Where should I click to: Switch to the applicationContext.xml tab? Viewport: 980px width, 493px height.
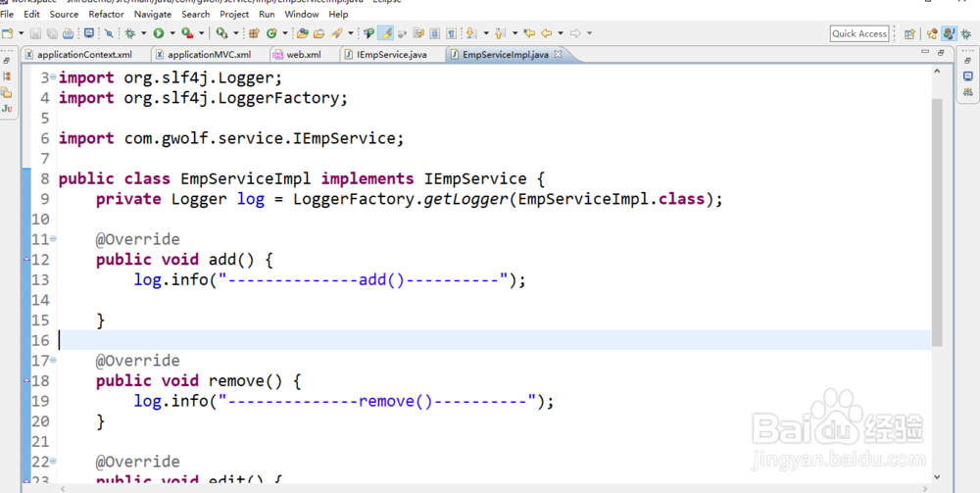click(x=84, y=54)
